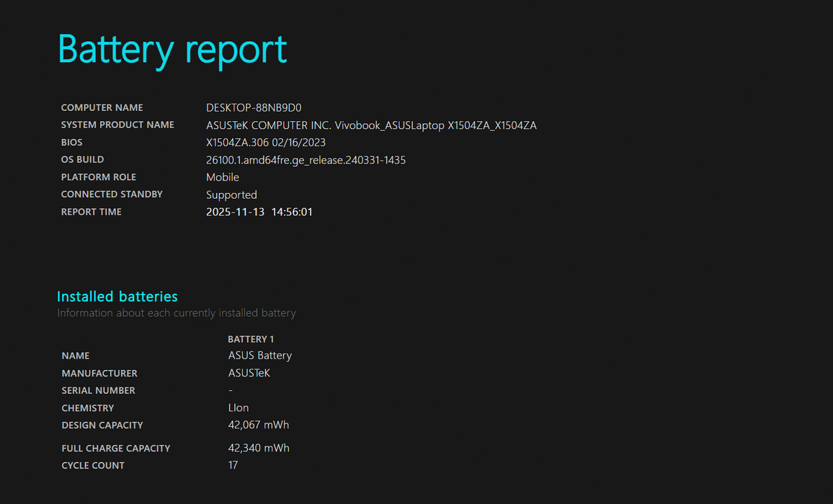
Task: Click the CHEMISTRY row label
Action: pyautogui.click(x=88, y=408)
